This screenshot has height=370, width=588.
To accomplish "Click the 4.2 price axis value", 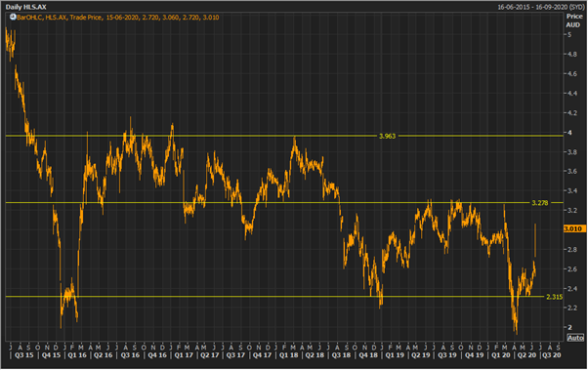I will [572, 113].
